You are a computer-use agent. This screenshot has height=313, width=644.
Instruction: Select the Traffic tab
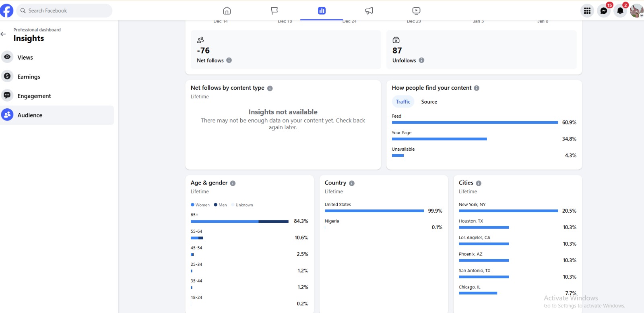coord(403,102)
